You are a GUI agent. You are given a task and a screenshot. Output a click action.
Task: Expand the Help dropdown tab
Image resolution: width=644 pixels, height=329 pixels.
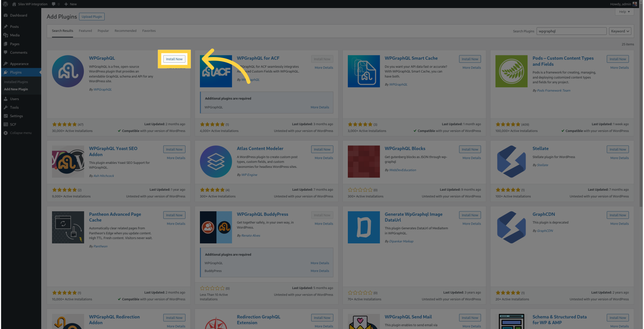pyautogui.click(x=624, y=12)
